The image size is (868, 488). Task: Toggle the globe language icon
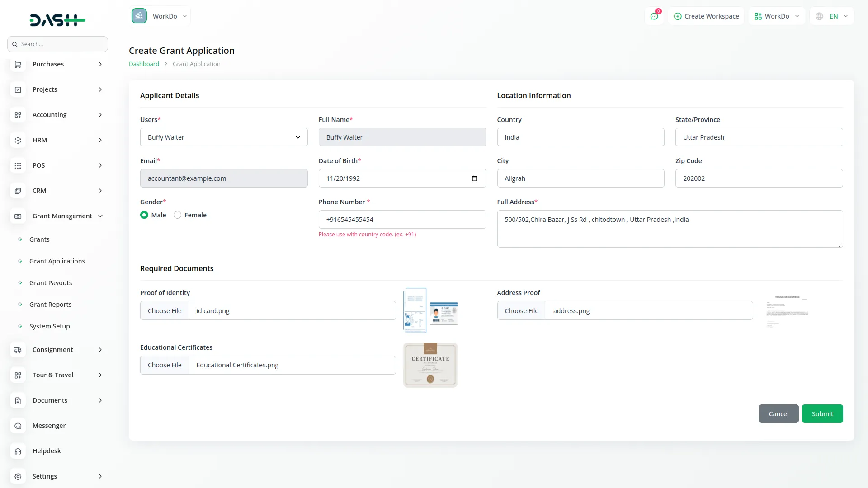pos(819,16)
